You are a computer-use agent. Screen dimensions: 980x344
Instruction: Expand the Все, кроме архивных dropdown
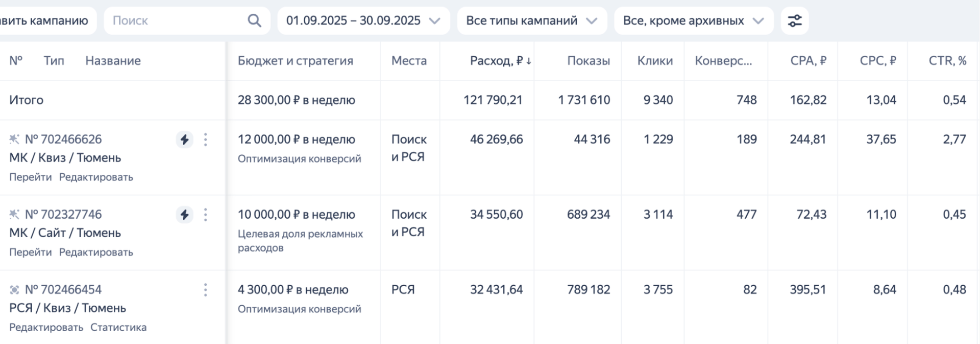pyautogui.click(x=693, y=21)
